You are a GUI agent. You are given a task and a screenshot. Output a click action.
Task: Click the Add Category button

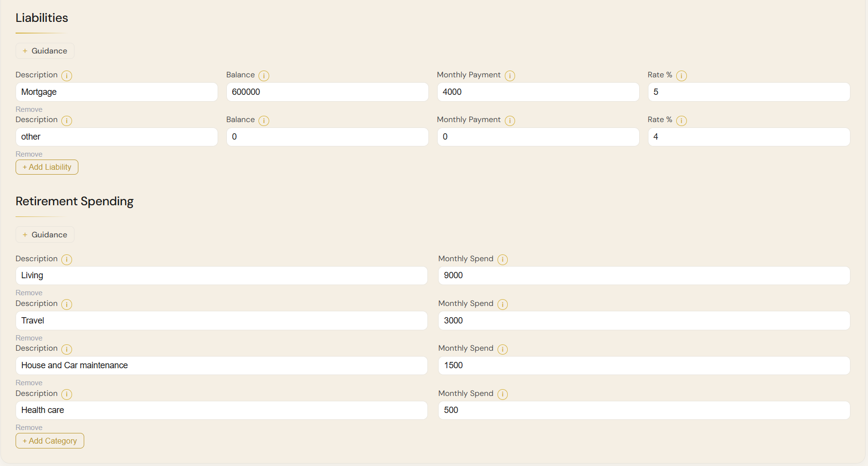50,441
